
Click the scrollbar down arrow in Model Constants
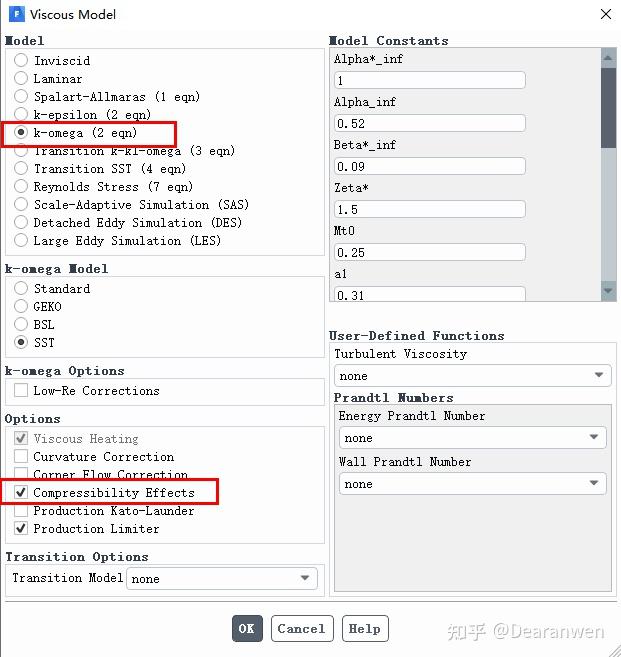pos(608,291)
